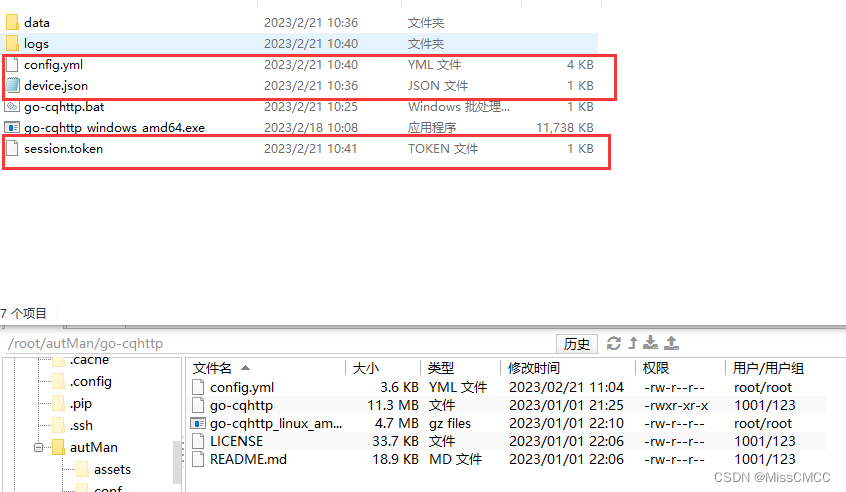Click the remote config.yml file icon
The height and width of the screenshot is (492, 846).
(x=198, y=387)
